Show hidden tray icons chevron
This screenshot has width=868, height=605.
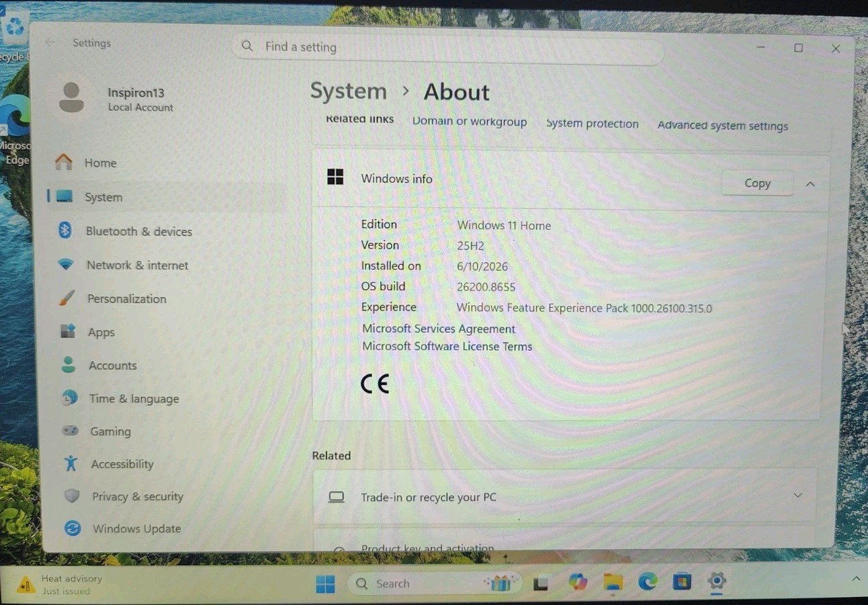tap(856, 579)
